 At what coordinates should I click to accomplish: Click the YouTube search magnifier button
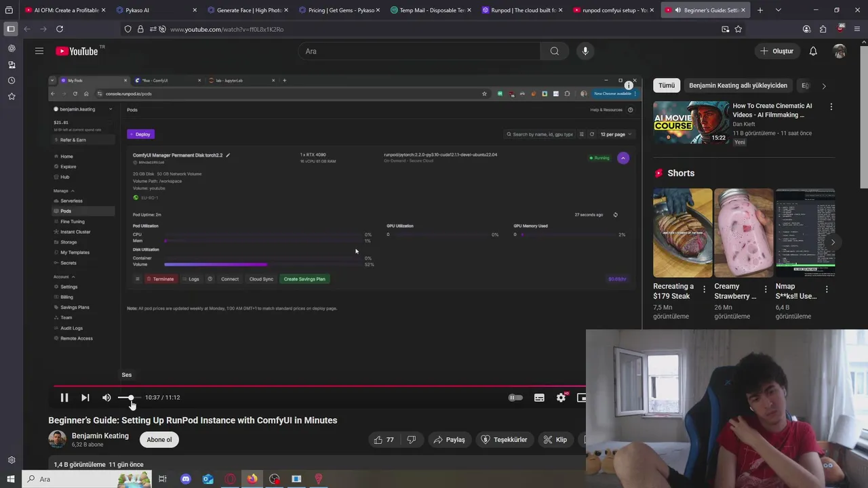point(555,51)
